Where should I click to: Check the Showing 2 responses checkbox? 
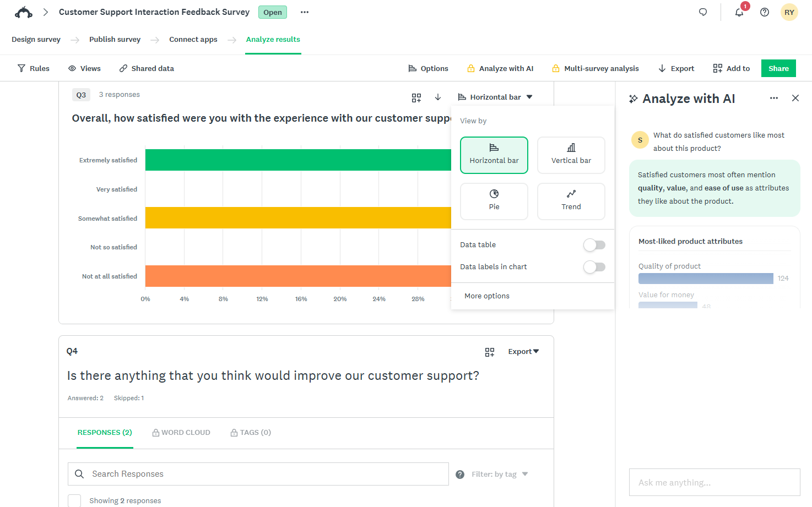click(x=74, y=501)
